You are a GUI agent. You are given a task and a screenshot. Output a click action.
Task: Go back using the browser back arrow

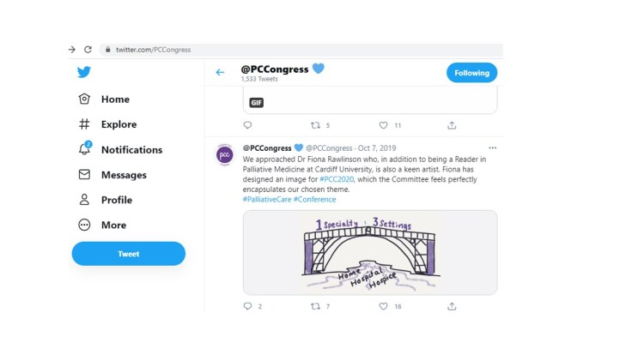click(x=72, y=50)
